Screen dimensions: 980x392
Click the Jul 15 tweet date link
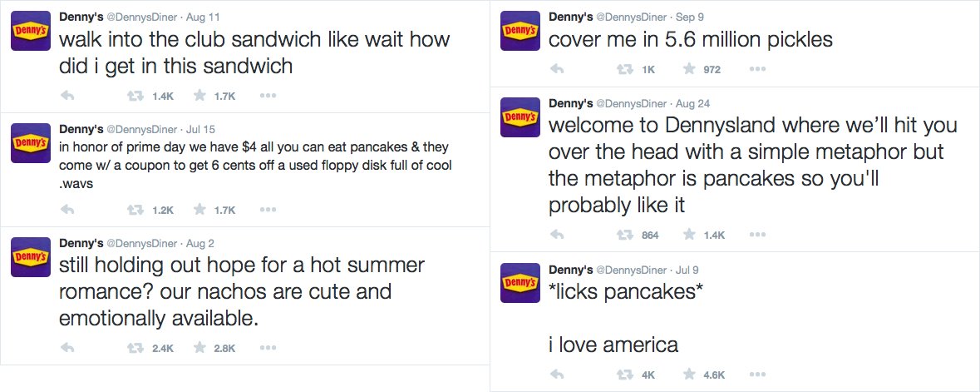tap(200, 129)
